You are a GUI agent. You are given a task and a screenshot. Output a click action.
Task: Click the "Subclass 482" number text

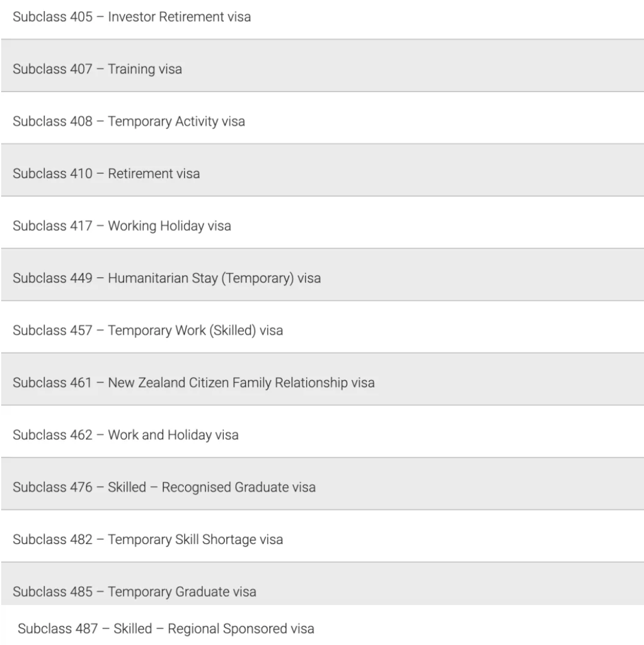click(52, 540)
